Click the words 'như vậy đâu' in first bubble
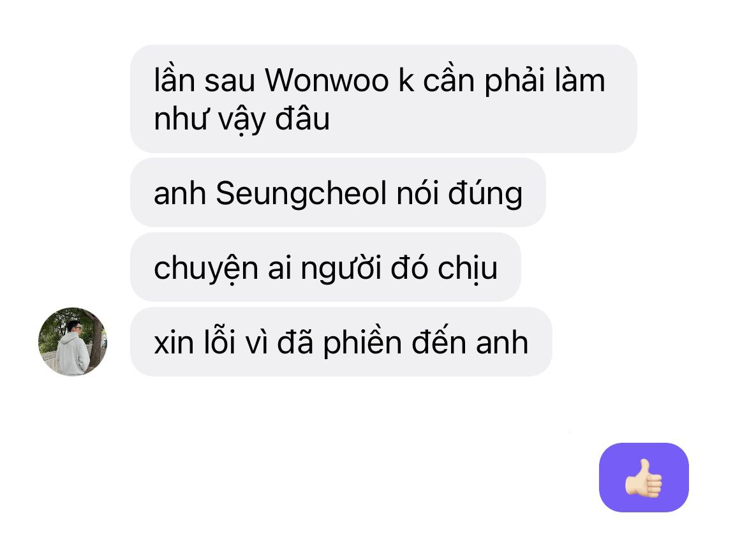This screenshot has height=534, width=756. pyautogui.click(x=242, y=119)
